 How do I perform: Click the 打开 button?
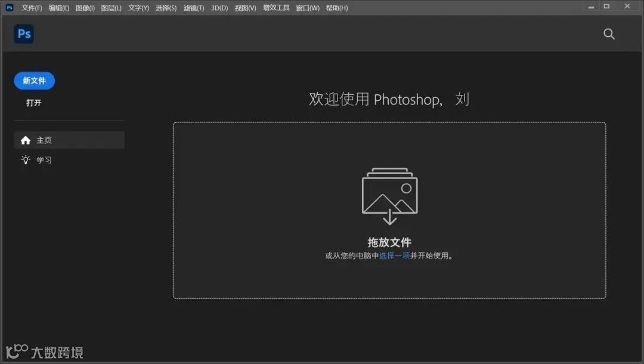pyautogui.click(x=33, y=103)
